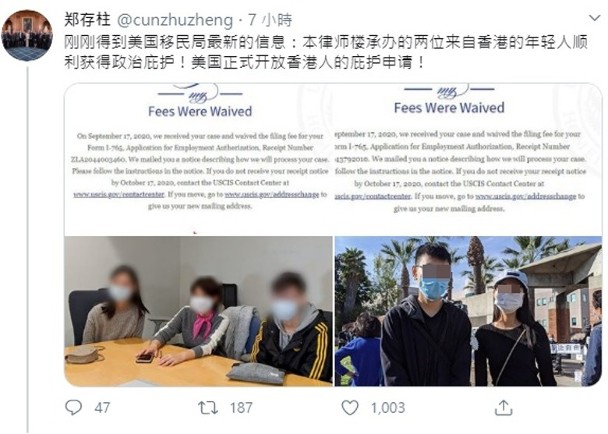Image resolution: width=608 pixels, height=434 pixels.
Task: Open the author's profile avatar
Action: [x=27, y=35]
